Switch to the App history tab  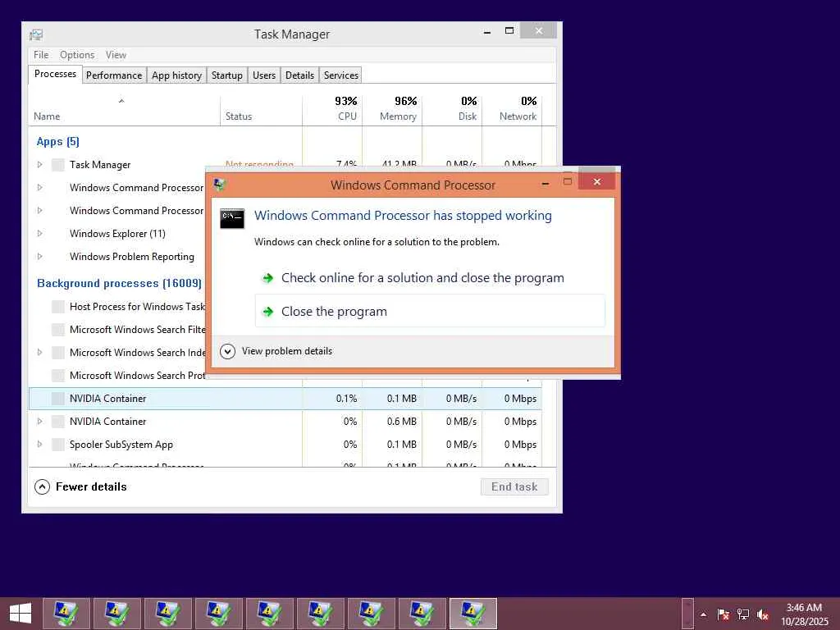177,75
